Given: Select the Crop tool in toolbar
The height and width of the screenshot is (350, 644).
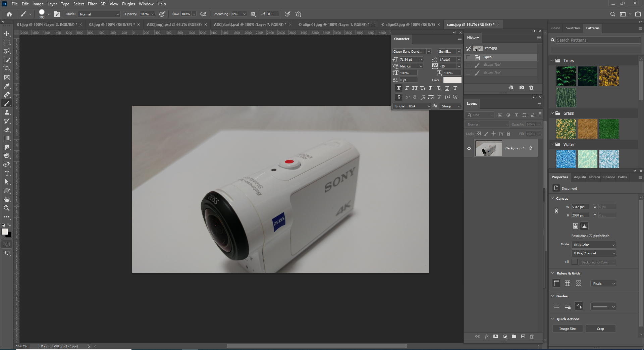Looking at the screenshot, I should tap(7, 68).
